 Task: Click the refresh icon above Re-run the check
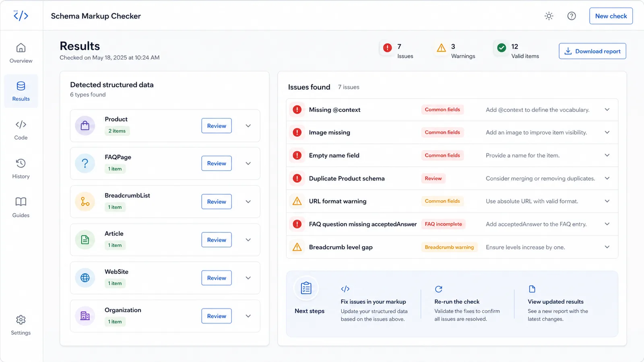(439, 289)
